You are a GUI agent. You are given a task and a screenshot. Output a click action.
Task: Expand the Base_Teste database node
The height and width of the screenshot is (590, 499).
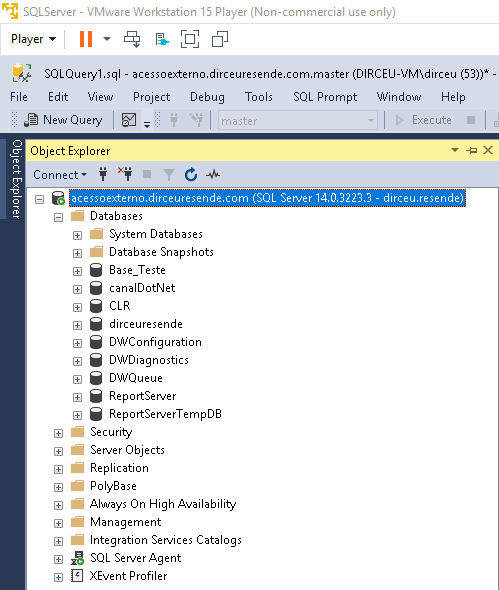pyautogui.click(x=77, y=271)
